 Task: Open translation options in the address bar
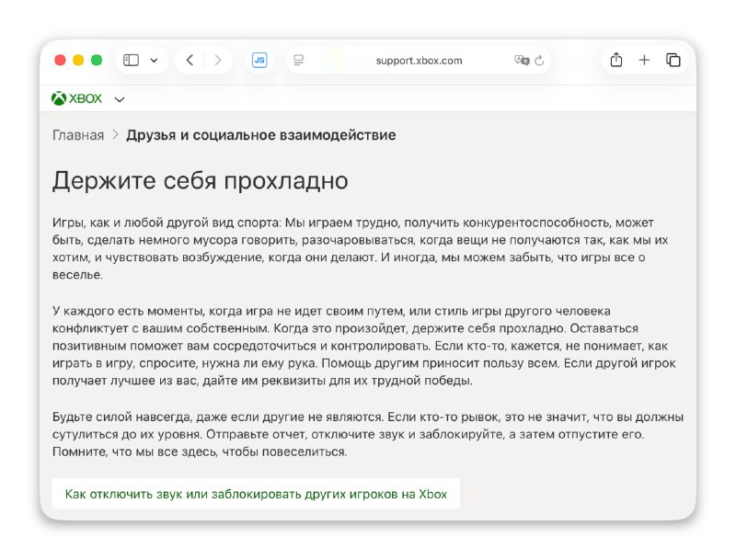tap(522, 60)
